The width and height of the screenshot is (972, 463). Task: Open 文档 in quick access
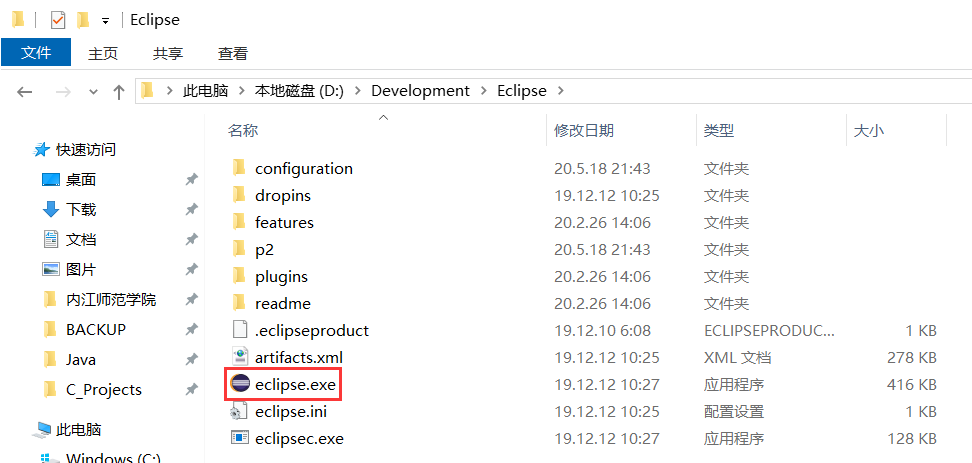pyautogui.click(x=81, y=239)
